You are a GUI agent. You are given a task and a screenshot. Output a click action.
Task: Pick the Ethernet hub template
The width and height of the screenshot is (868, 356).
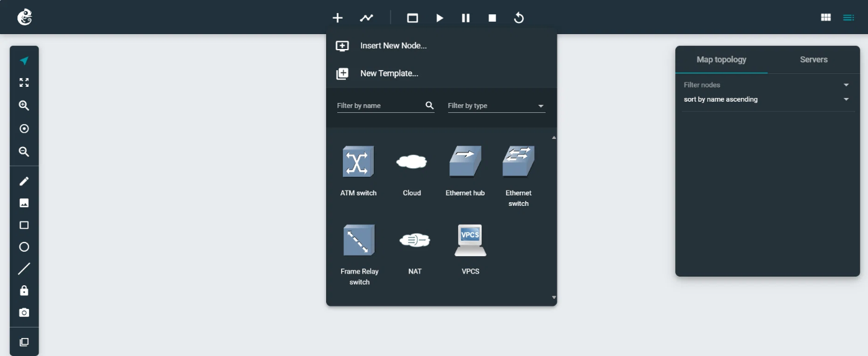point(465,172)
